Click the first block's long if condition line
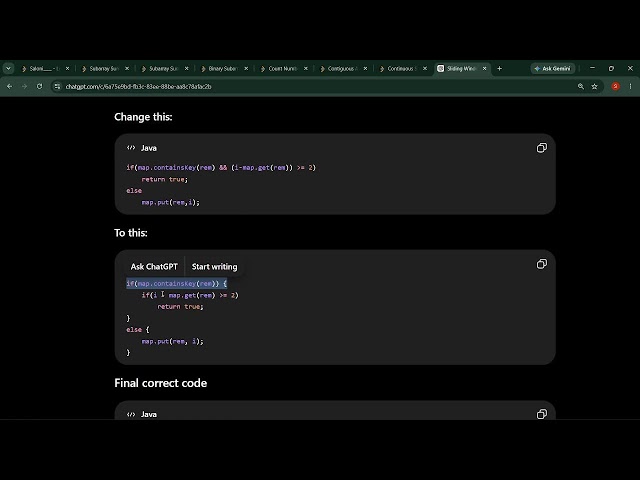The width and height of the screenshot is (640, 480). tap(221, 167)
